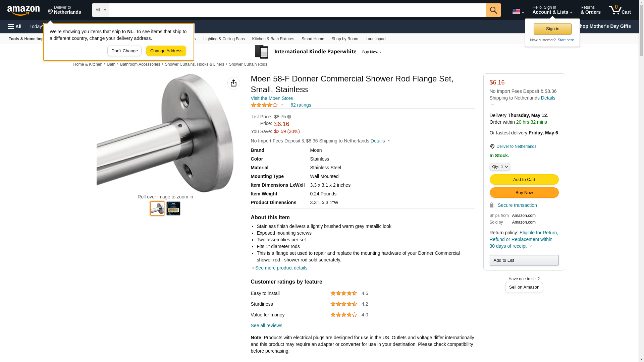This screenshot has height=362, width=644.
Task: Select the second product thumbnail
Action: (173, 208)
